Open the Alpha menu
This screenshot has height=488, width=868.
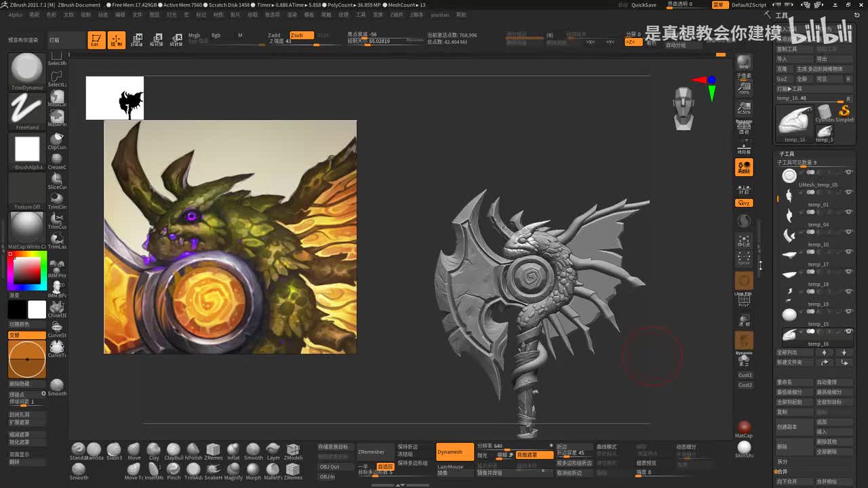pos(15,14)
